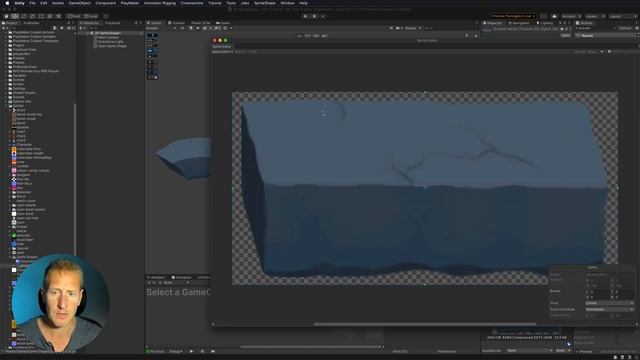Open the GameObject menu

(x=80, y=3)
